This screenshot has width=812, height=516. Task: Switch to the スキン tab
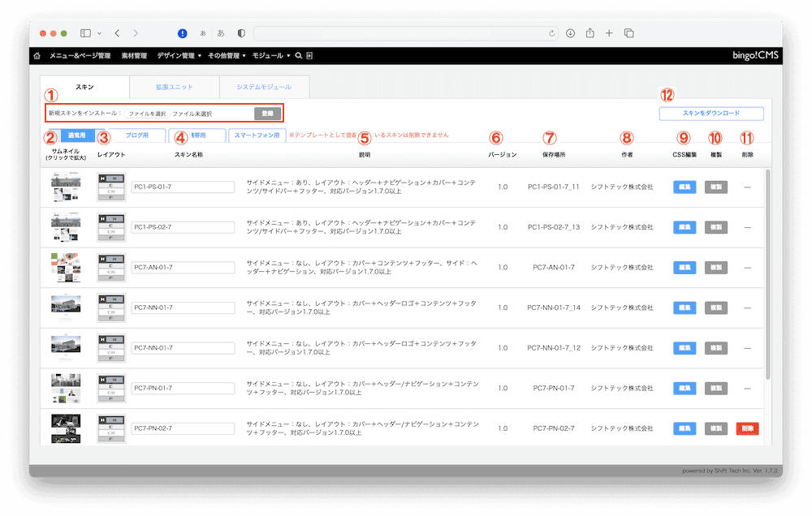click(x=84, y=87)
